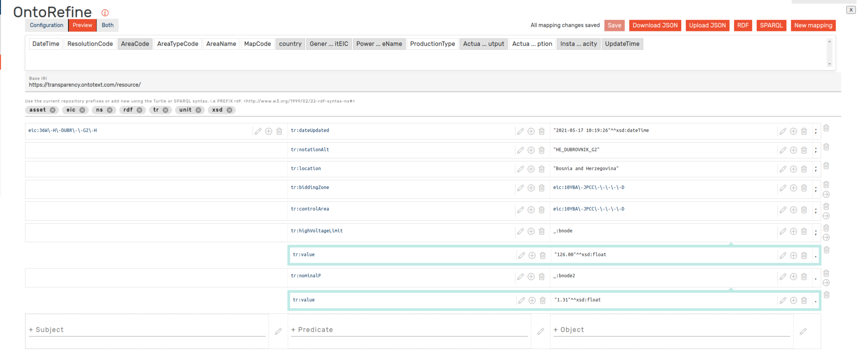Remove the tr prefix chip
The width and height of the screenshot is (868, 359).
(165, 110)
